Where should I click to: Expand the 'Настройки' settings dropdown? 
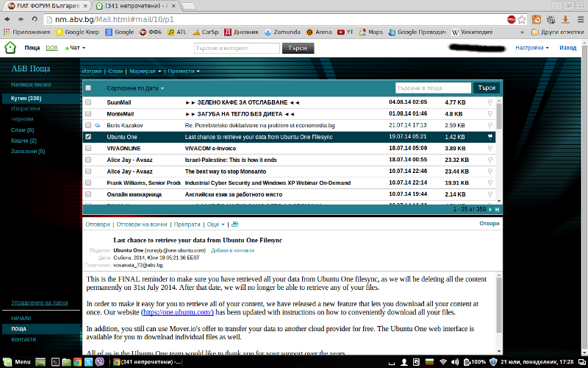coord(532,48)
